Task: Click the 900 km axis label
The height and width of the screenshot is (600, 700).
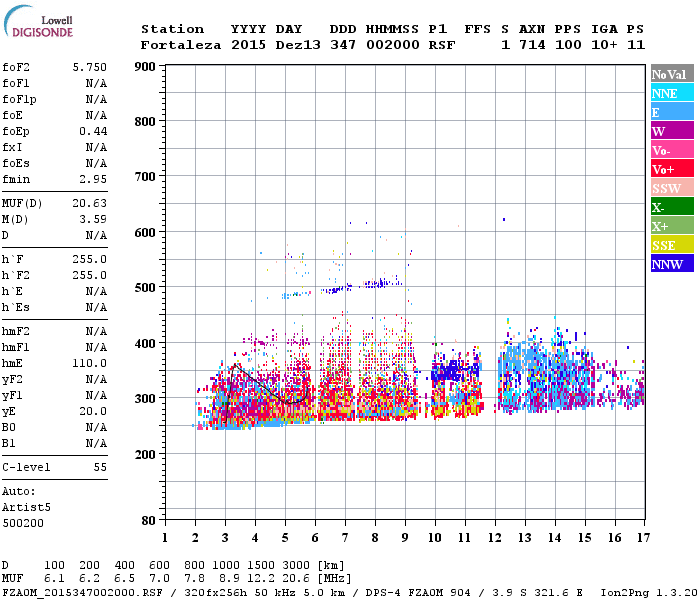Action: pos(145,67)
